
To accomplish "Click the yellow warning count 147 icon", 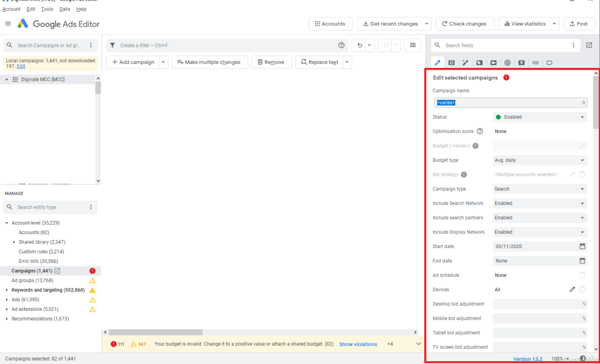I will tap(134, 344).
